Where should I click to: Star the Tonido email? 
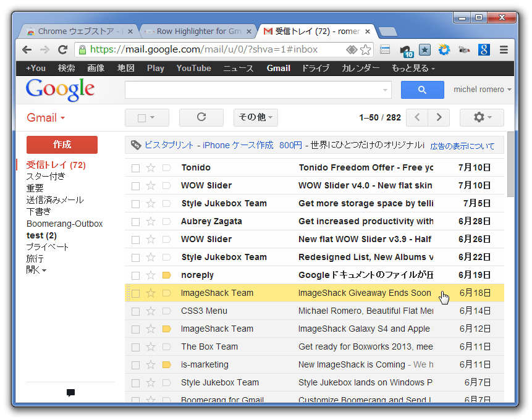(151, 167)
